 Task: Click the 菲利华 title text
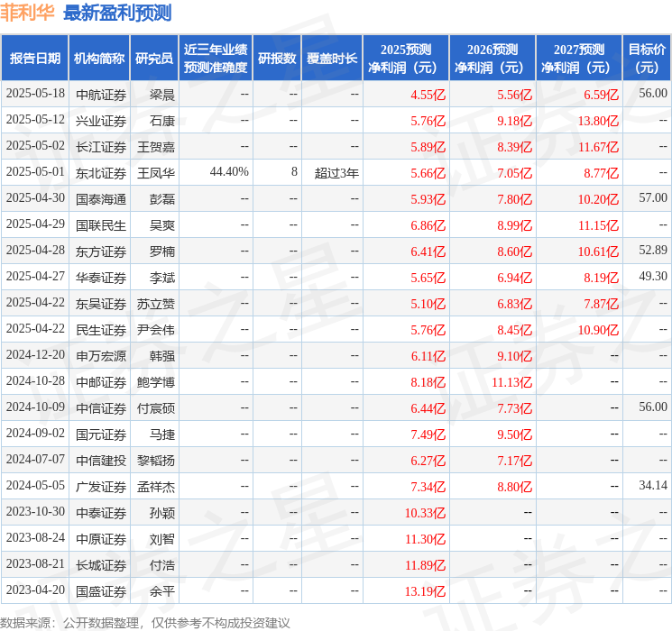(27, 13)
